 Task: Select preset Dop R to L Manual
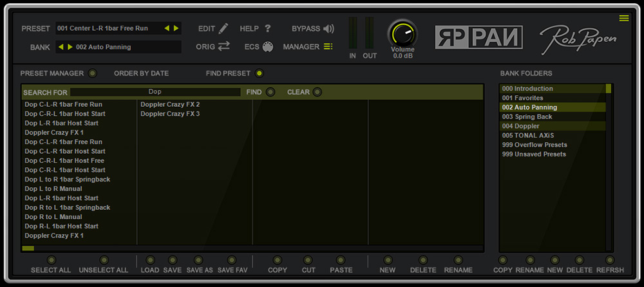tap(53, 217)
